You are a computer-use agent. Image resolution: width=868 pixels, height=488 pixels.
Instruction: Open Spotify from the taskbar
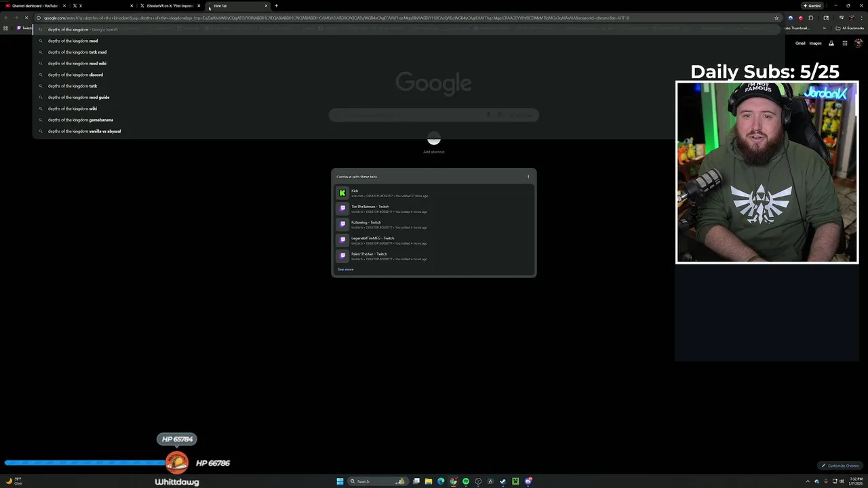click(x=466, y=481)
